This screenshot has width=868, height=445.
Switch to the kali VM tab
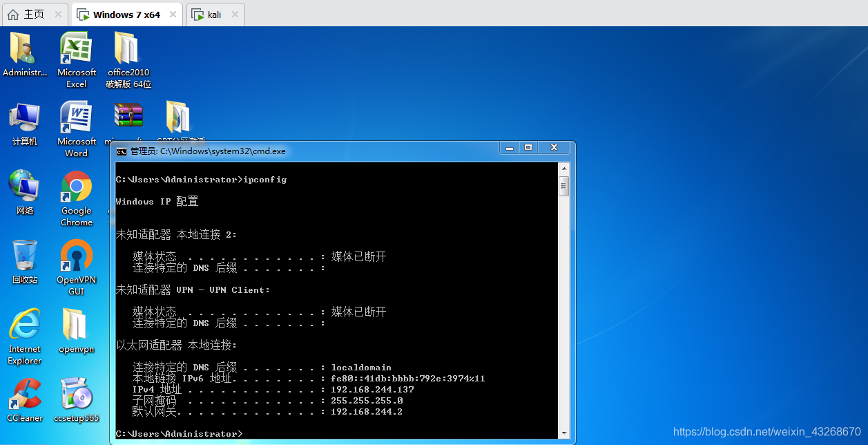214,15
